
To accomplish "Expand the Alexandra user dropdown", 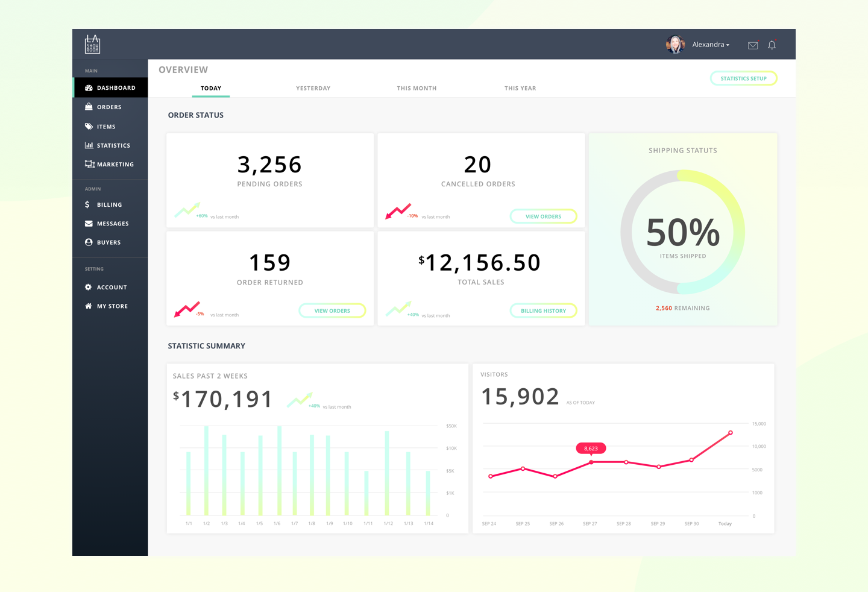I will coord(711,45).
